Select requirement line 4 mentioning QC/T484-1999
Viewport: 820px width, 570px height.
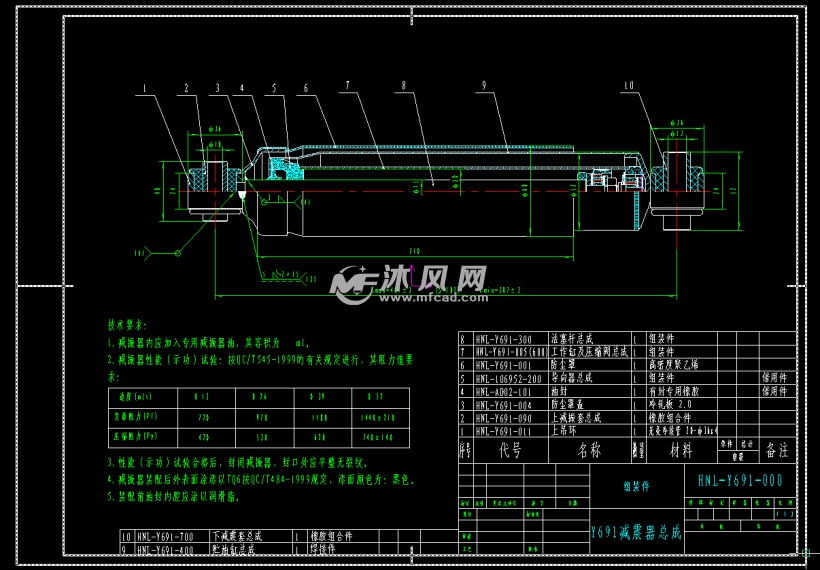[261, 480]
